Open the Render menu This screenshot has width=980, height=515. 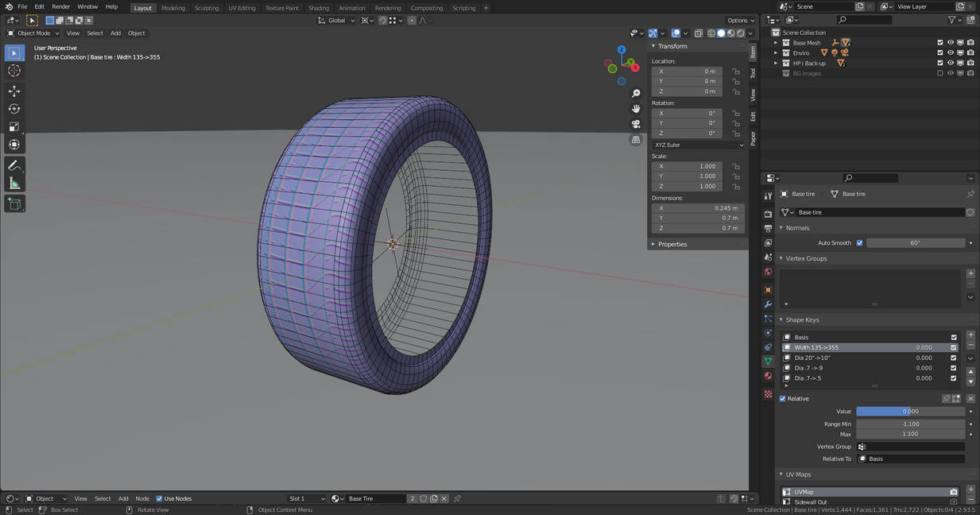pos(61,7)
